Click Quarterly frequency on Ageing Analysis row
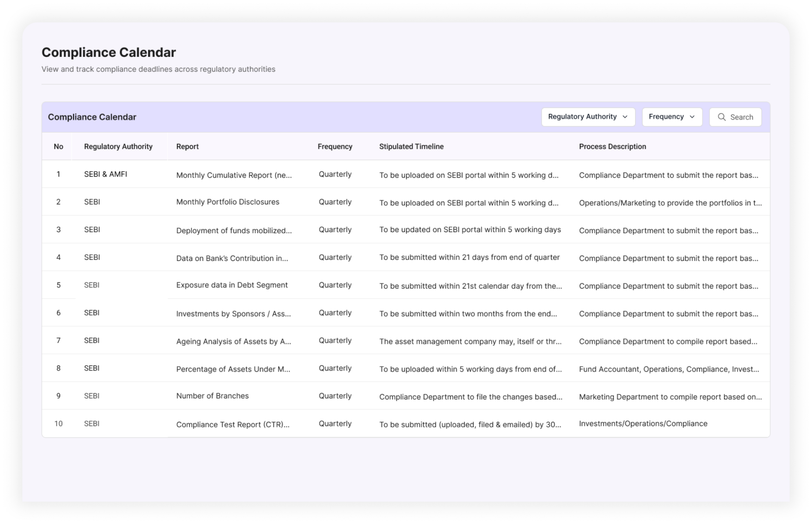This screenshot has height=524, width=812. (x=335, y=340)
